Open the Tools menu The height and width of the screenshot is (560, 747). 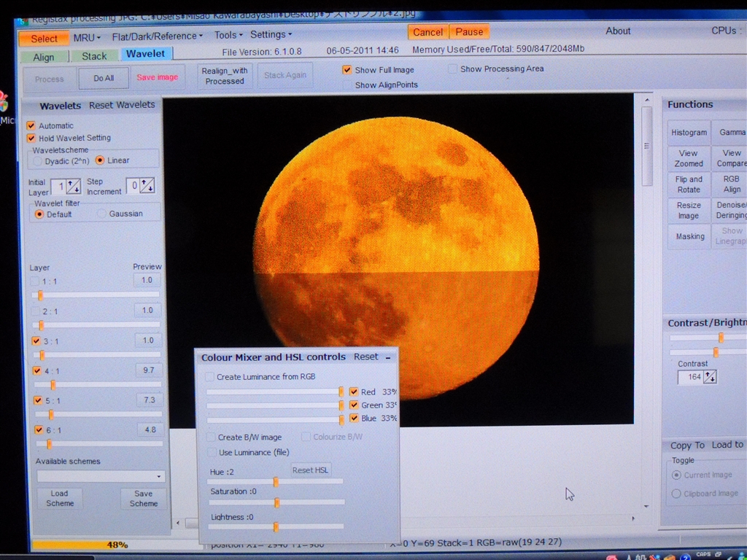click(x=228, y=35)
